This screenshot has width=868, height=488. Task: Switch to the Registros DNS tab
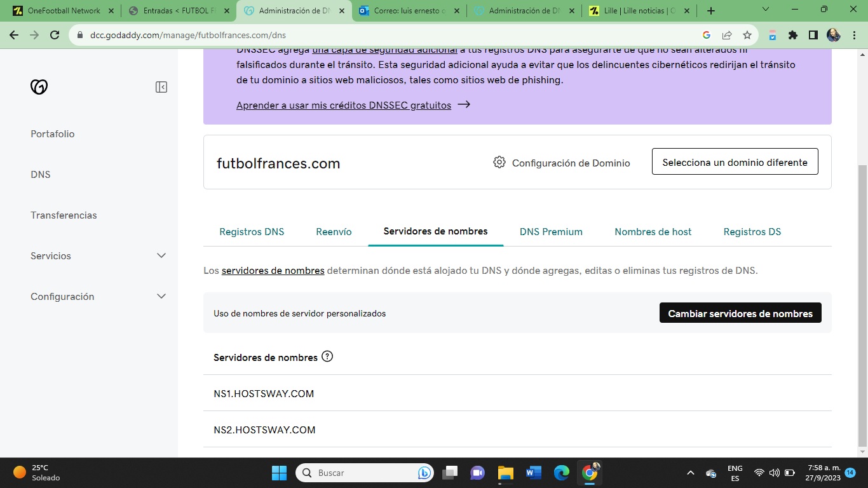click(x=252, y=232)
